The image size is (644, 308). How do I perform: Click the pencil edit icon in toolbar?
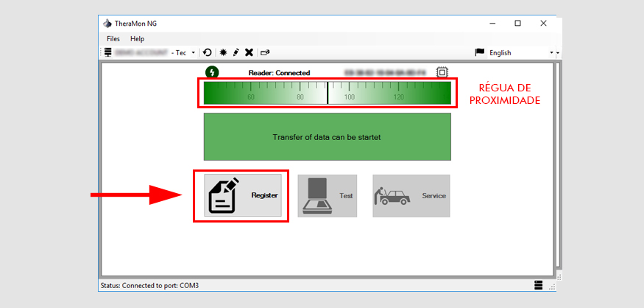pos(236,52)
